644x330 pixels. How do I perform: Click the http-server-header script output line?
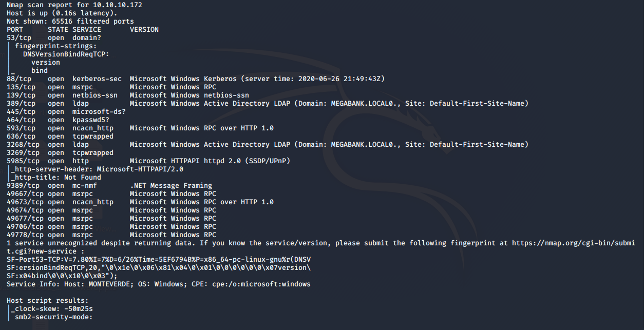click(98, 169)
